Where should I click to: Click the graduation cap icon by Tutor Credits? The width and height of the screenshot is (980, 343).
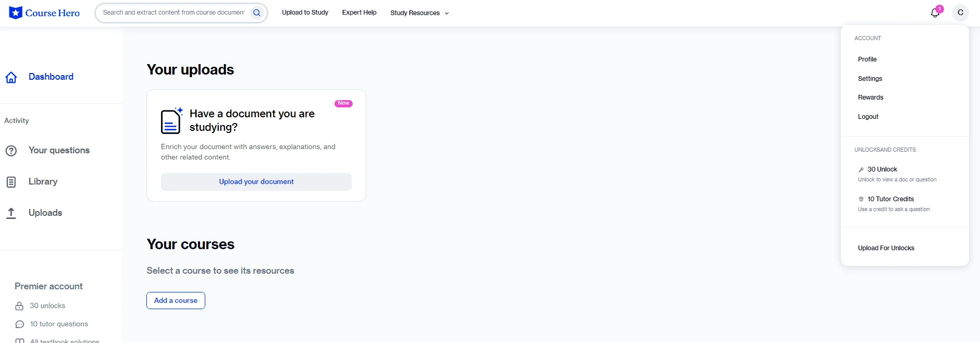point(861,199)
